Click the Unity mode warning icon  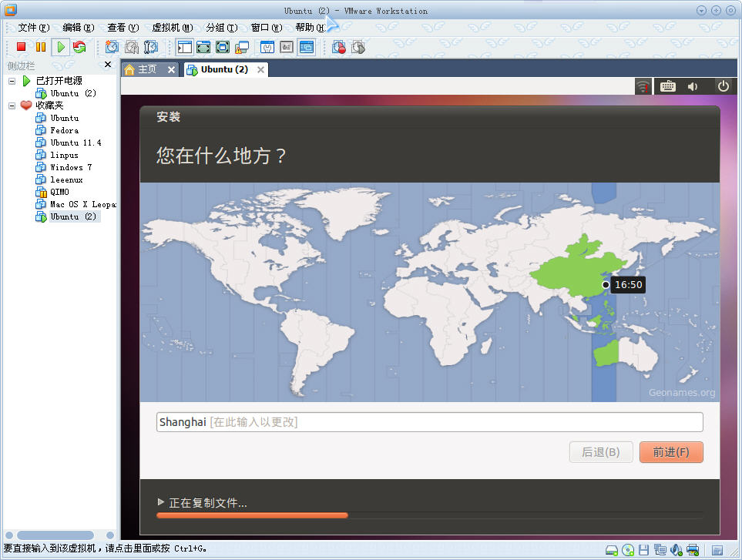[242, 47]
